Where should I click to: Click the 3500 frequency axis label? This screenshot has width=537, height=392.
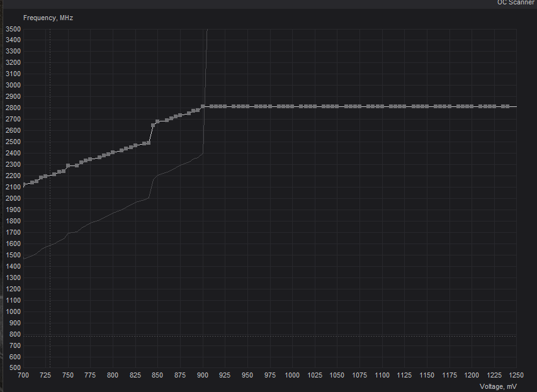point(13,29)
